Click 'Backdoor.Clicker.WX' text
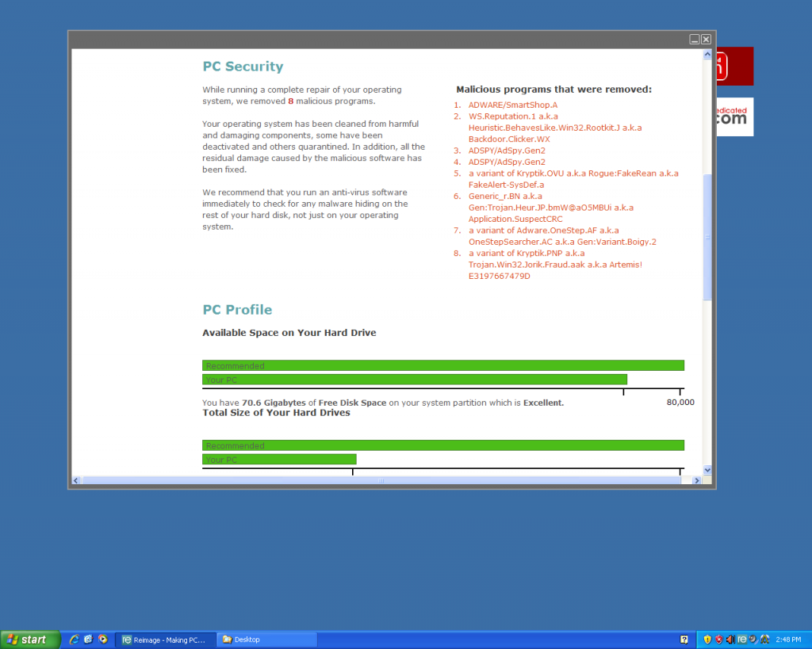 coord(509,139)
